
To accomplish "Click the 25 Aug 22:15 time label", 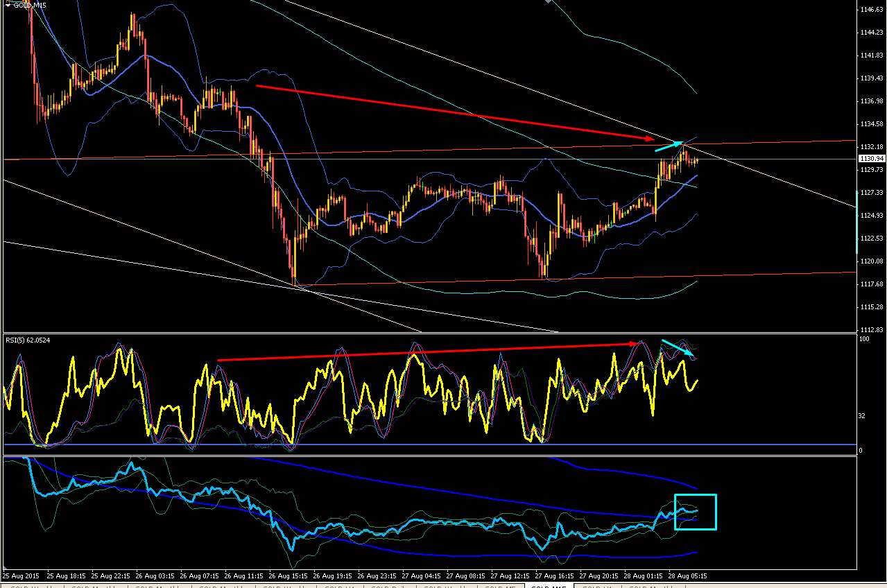I will (x=110, y=576).
